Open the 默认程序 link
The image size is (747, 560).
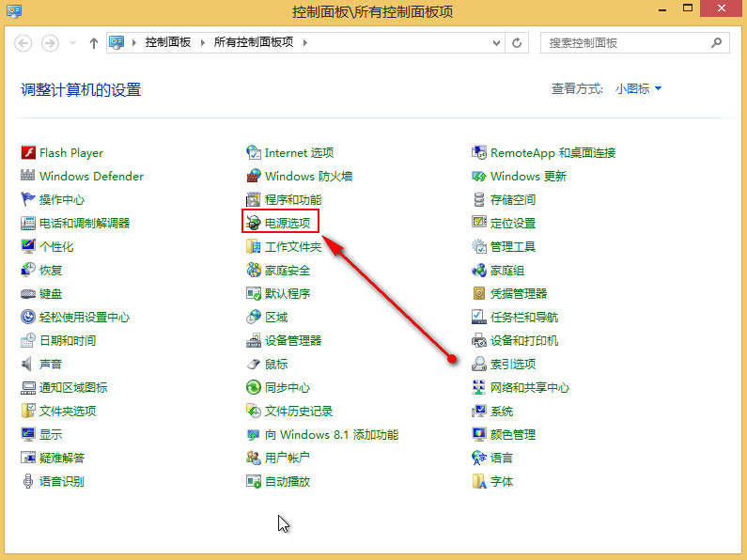288,294
